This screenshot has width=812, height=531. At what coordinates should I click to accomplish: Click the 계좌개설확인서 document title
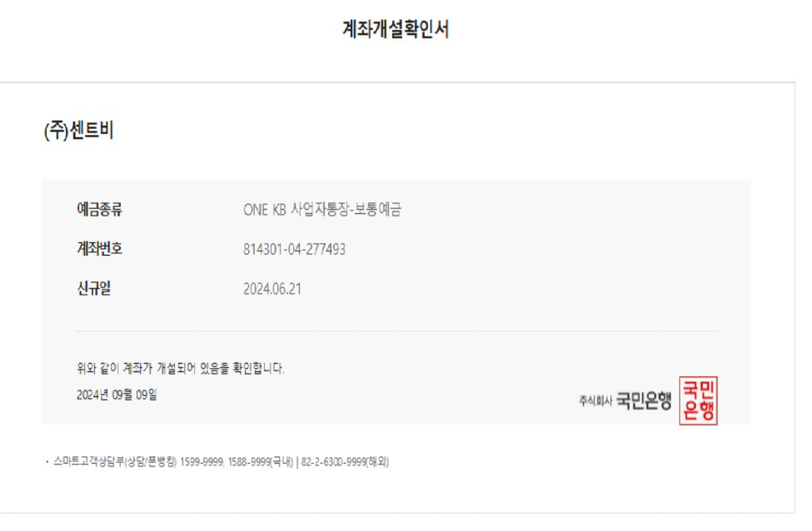[x=396, y=29]
